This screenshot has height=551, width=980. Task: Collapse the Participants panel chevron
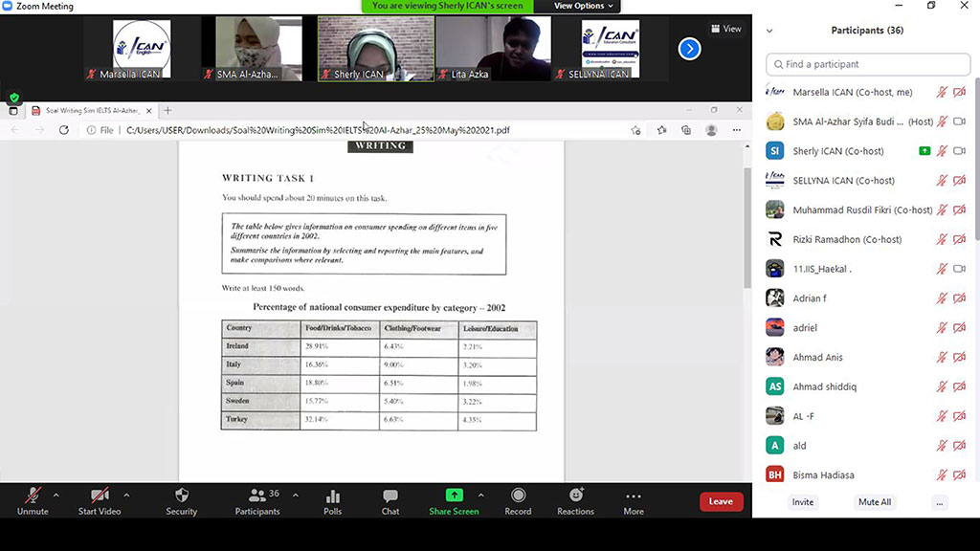click(769, 31)
